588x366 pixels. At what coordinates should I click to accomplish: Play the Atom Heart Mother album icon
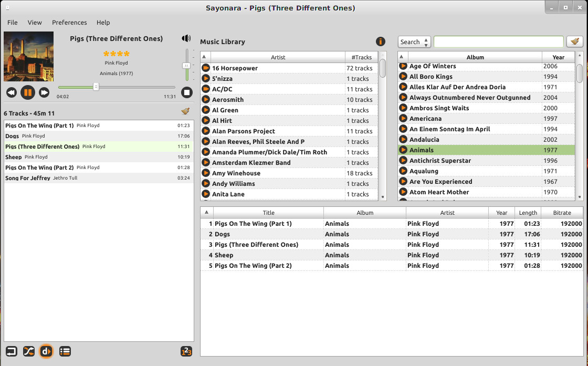(x=403, y=192)
